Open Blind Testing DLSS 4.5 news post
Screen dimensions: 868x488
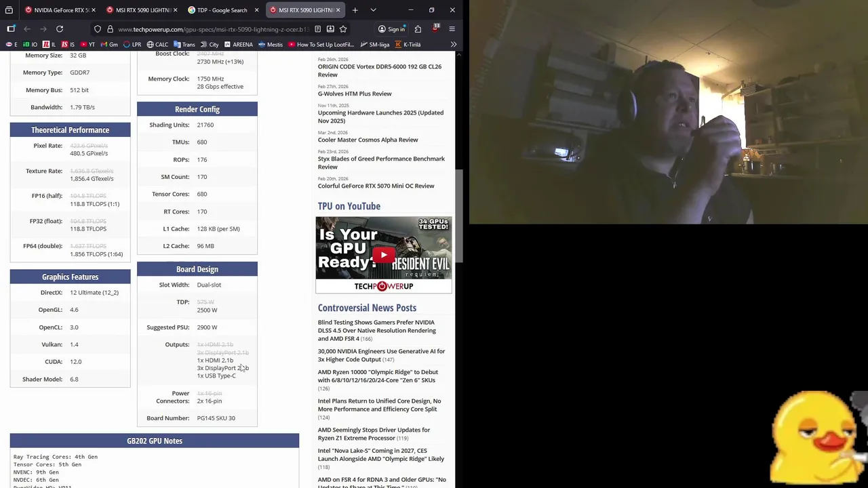[377, 330]
